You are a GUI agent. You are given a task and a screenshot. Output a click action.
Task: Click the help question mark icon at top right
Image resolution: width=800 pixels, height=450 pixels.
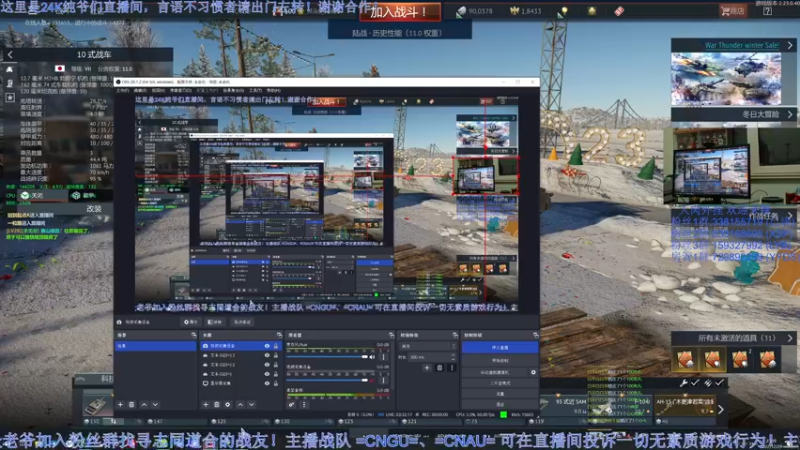pyautogui.click(x=767, y=11)
